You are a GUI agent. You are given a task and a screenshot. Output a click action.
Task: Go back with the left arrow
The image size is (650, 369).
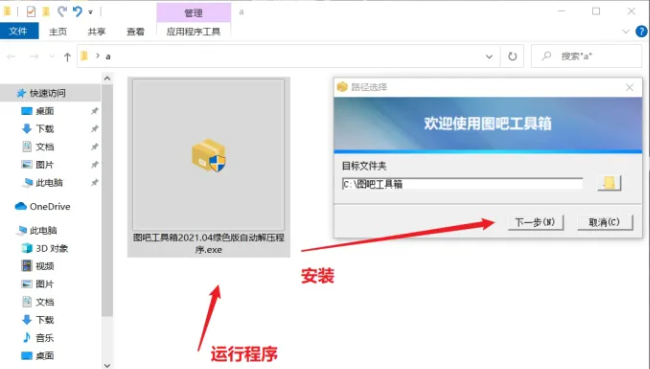point(11,56)
